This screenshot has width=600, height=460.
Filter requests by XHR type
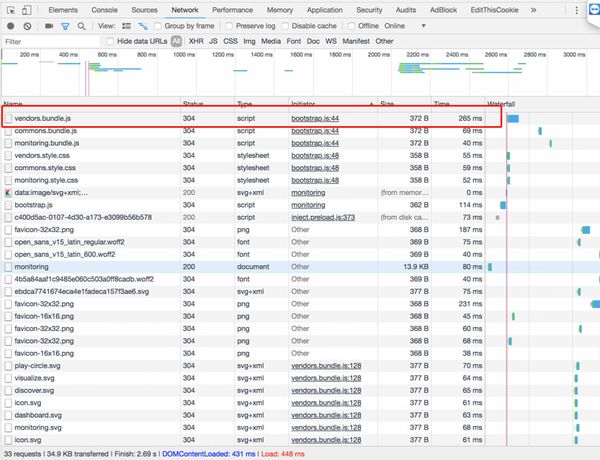point(195,41)
